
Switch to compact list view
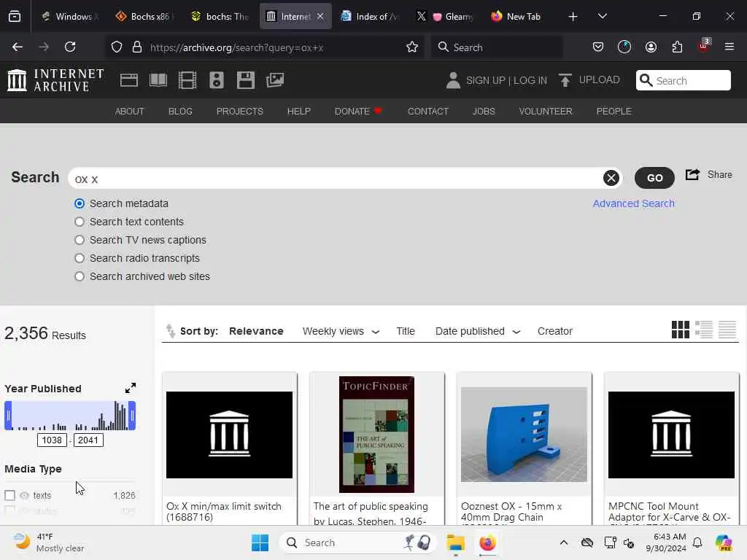coord(727,330)
